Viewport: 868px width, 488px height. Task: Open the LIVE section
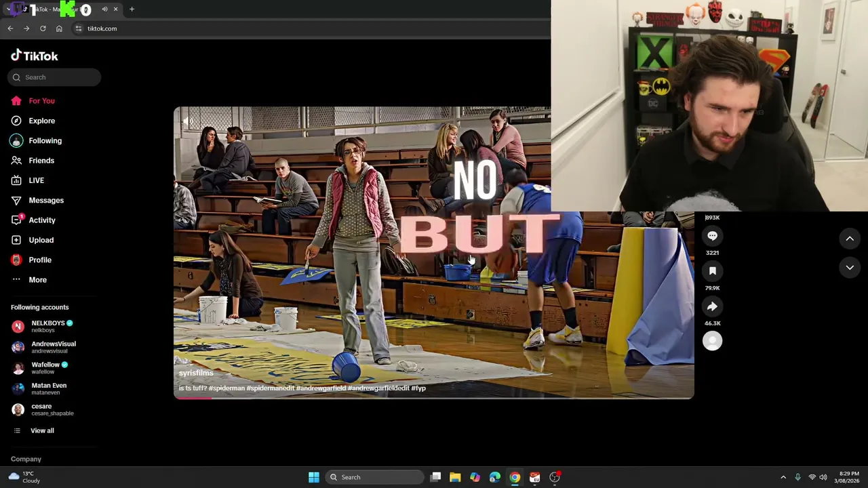(27, 180)
